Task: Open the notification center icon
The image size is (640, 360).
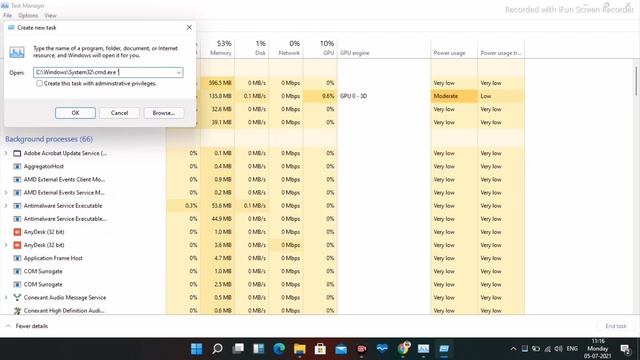Action: pyautogui.click(x=625, y=349)
